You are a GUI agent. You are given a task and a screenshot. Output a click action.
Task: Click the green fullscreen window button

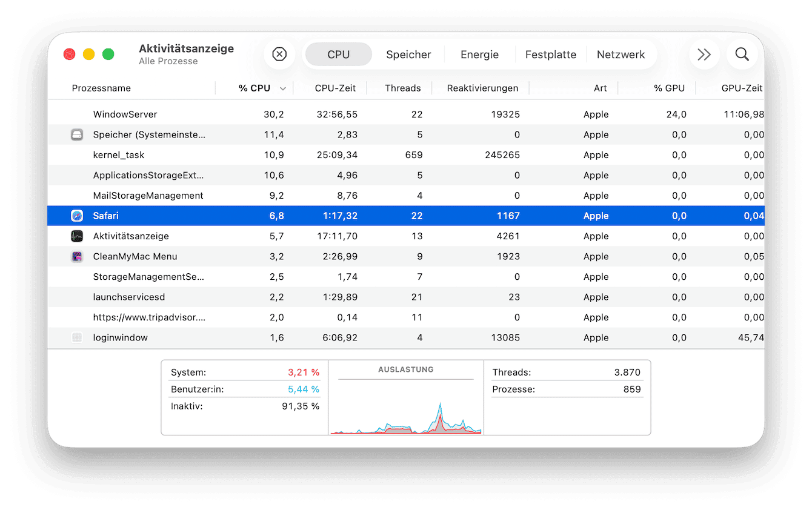click(x=108, y=55)
